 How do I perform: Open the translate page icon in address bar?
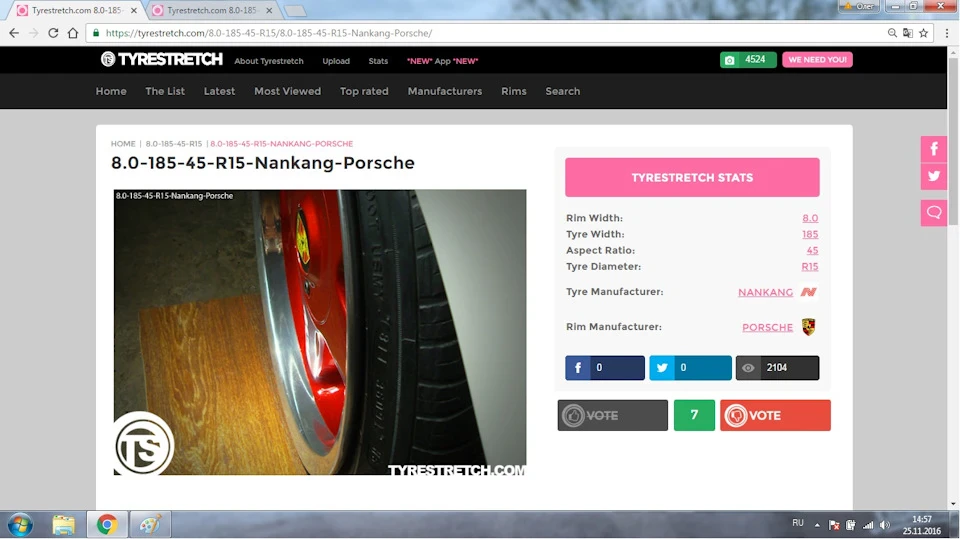pos(907,33)
